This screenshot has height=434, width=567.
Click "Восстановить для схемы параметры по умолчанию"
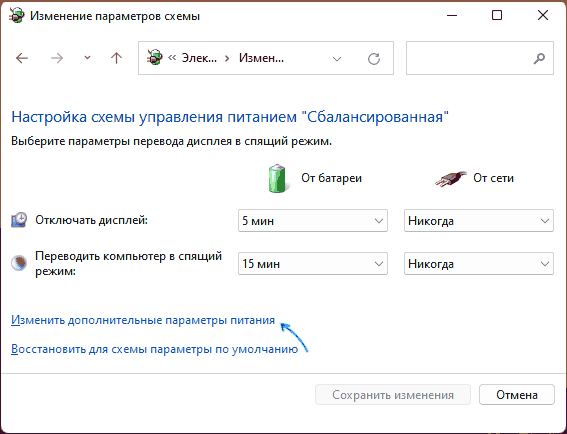(x=154, y=349)
